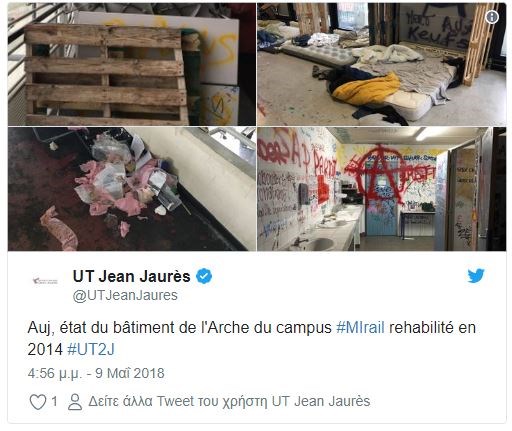Open the UT Jean Jaurès display name
The image size is (512, 431).
(x=132, y=276)
